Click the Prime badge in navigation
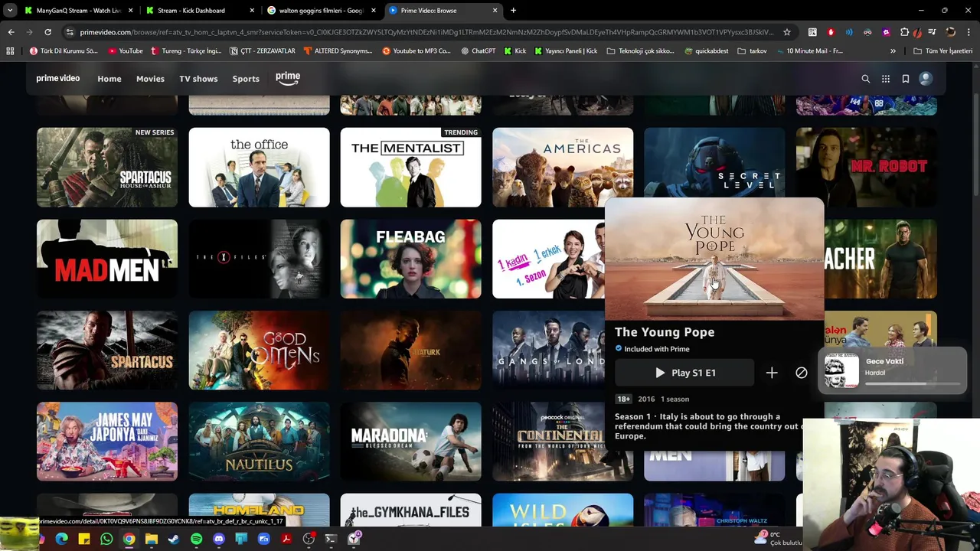This screenshot has height=551, width=980. click(288, 77)
